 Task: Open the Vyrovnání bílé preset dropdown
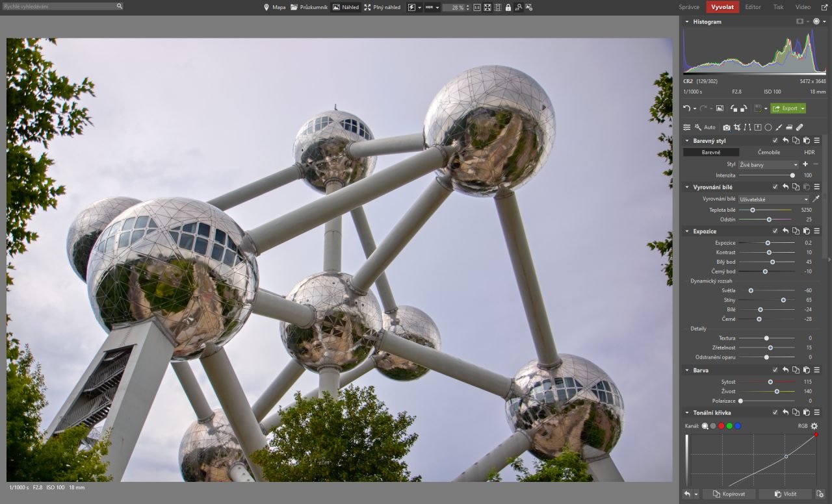[x=773, y=199]
